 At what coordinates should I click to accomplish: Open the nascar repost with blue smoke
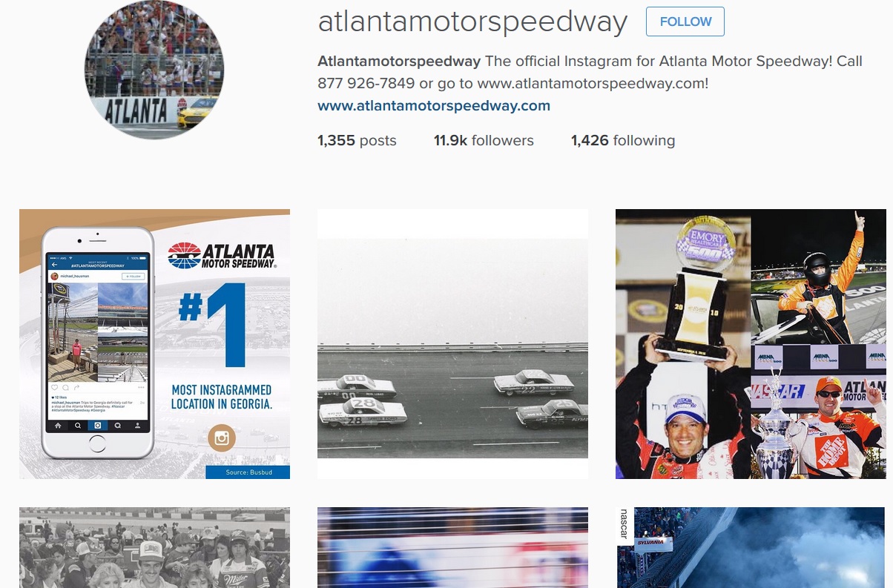point(750,547)
